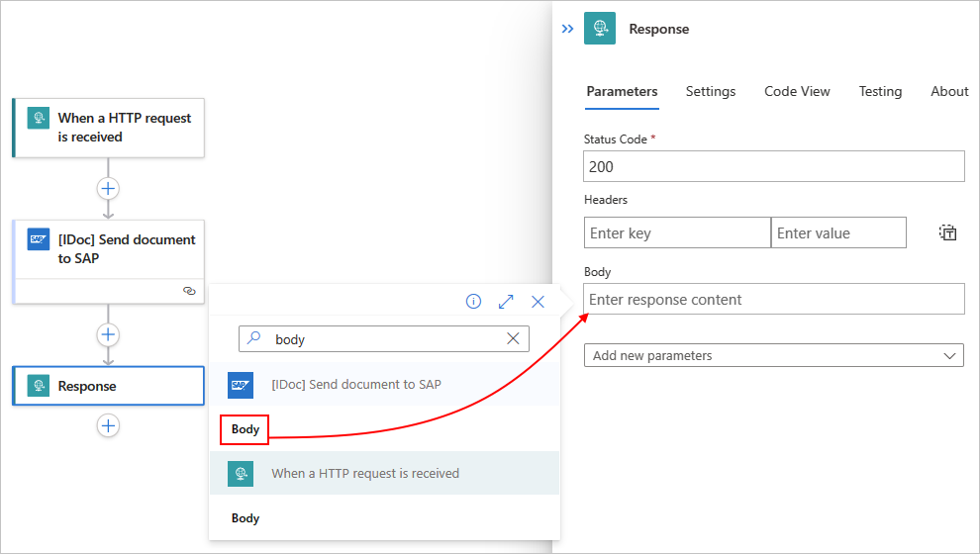This screenshot has height=554, width=980.
Task: Expand the dynamic content popup to full size
Action: pyautogui.click(x=506, y=302)
